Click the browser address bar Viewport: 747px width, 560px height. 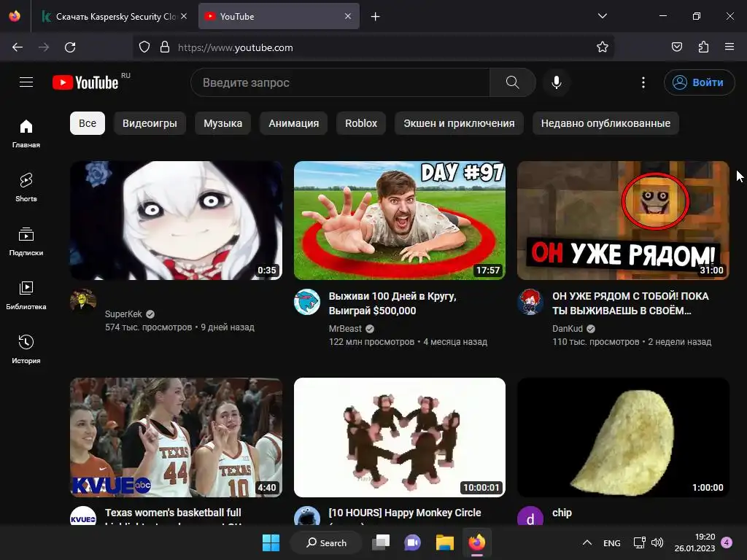point(373,47)
